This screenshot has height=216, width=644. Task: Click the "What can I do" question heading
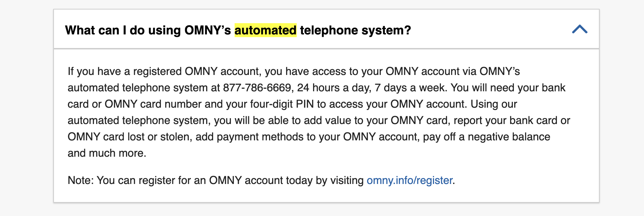tap(238, 30)
